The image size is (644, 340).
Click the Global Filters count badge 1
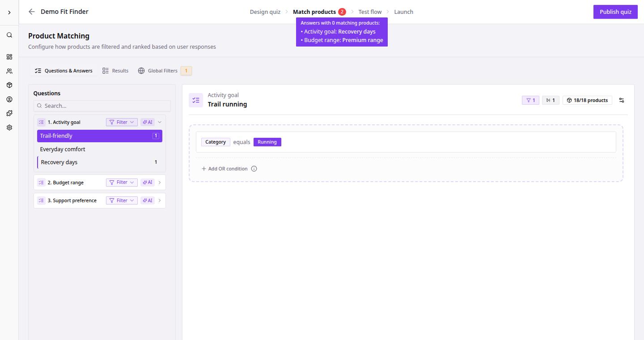point(186,71)
